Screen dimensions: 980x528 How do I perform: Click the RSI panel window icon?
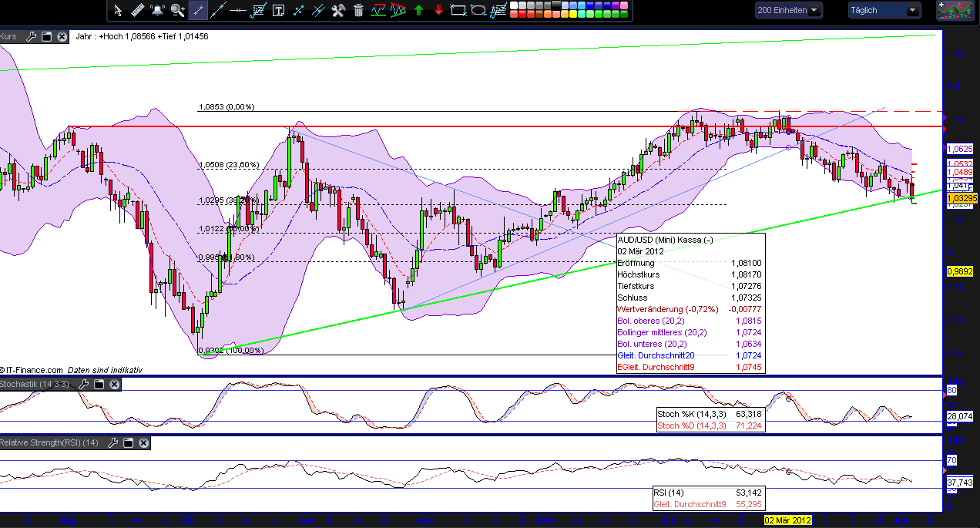129,442
